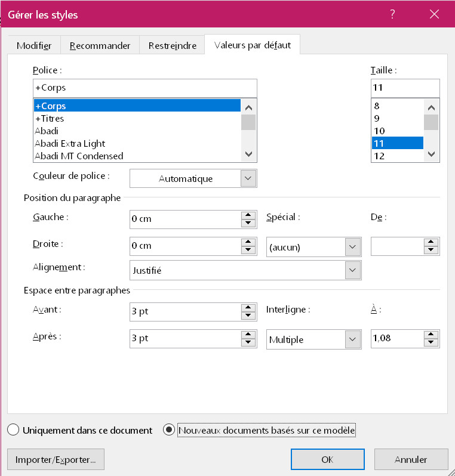Select Nouveaux documents basés sur ce modèle
The height and width of the screenshot is (476, 455).
coord(170,430)
